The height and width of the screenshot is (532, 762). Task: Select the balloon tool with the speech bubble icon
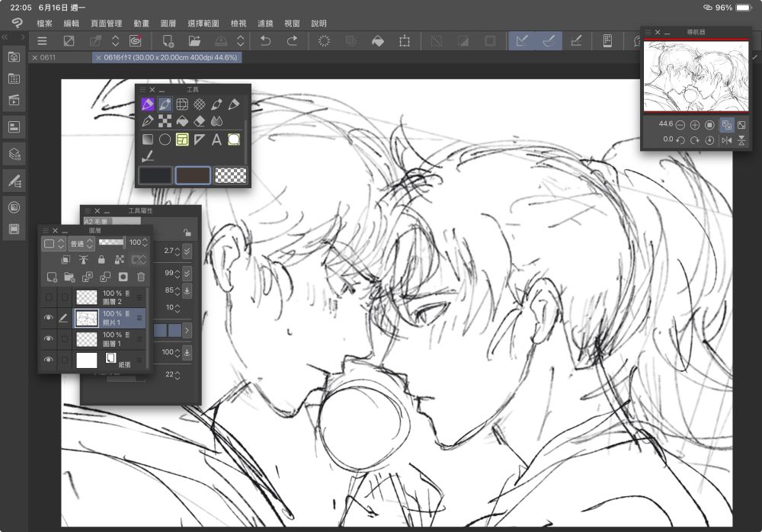(234, 140)
